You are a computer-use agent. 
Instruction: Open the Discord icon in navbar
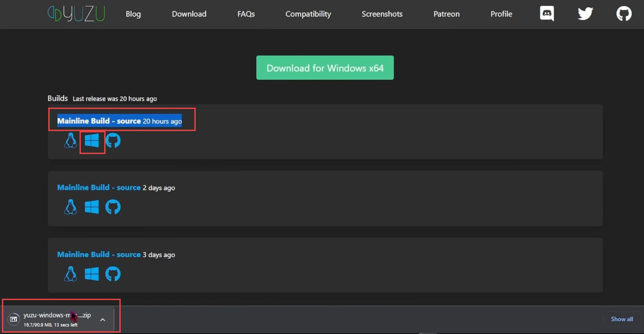[x=547, y=14]
